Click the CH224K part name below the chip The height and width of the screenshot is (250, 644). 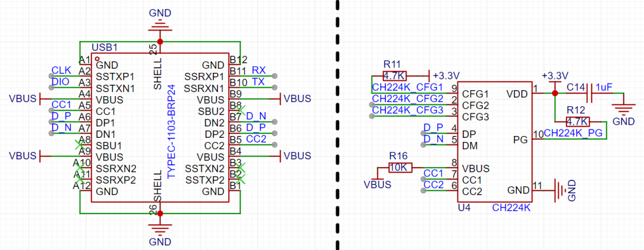click(x=512, y=208)
